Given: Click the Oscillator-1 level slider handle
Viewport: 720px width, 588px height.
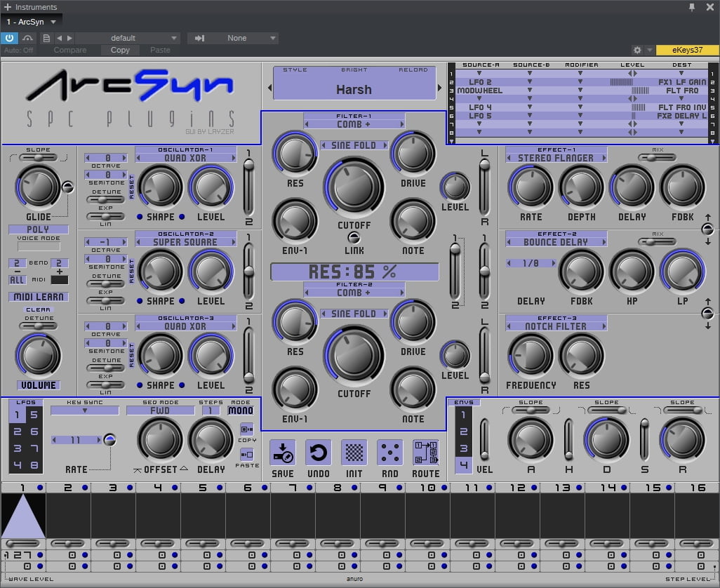Looking at the screenshot, I should (x=248, y=166).
